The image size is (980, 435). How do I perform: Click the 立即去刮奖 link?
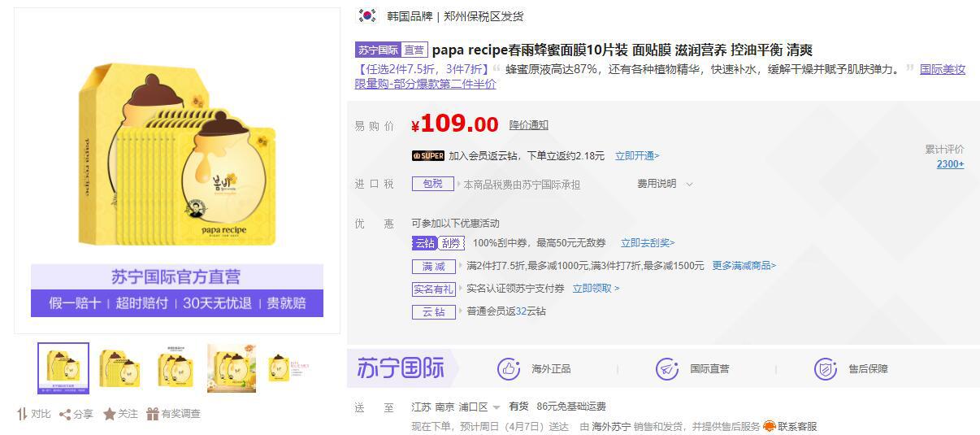click(x=648, y=243)
